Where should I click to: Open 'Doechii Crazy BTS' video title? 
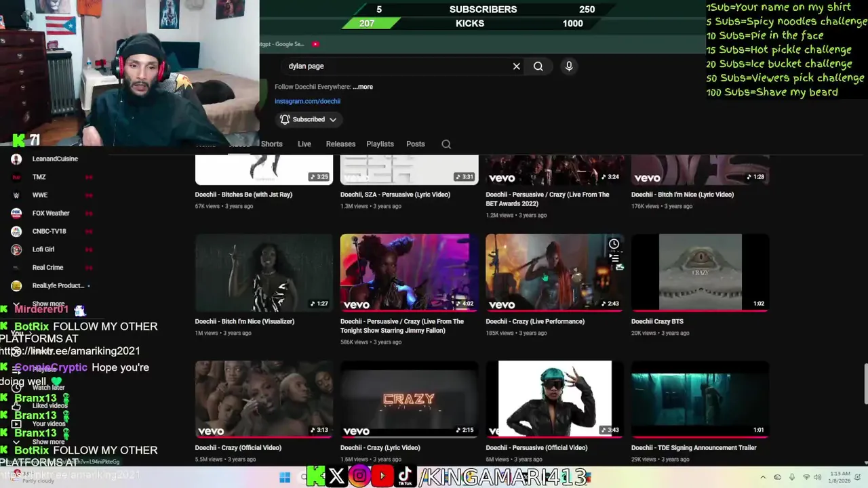click(x=657, y=321)
